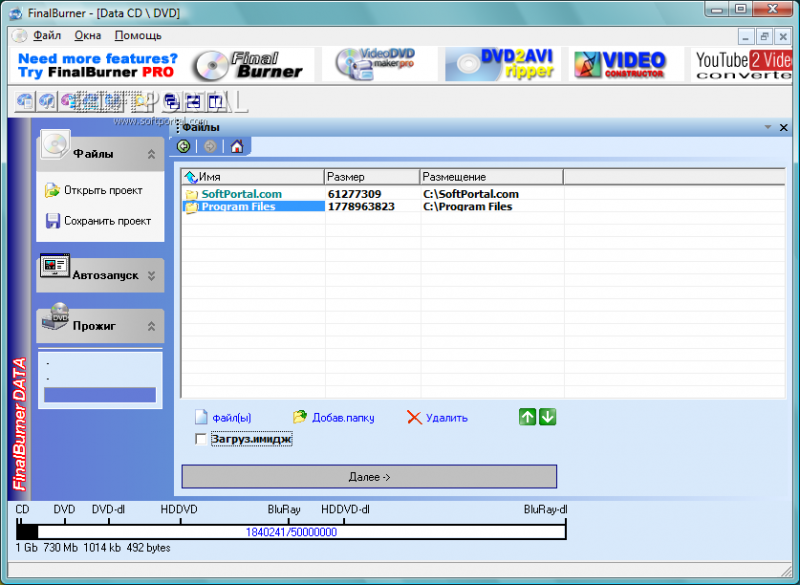
Task: Click the Открыть проект folder icon
Action: click(x=52, y=190)
